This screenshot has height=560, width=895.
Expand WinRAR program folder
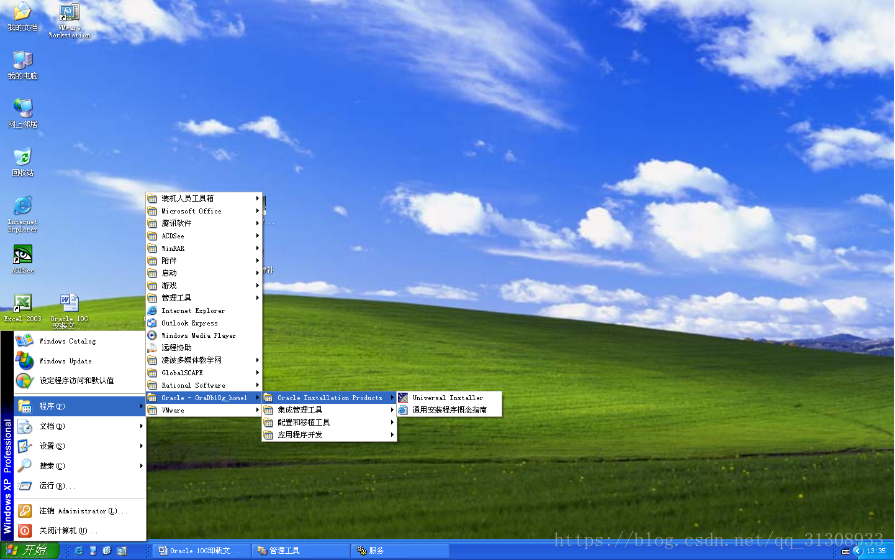[204, 248]
